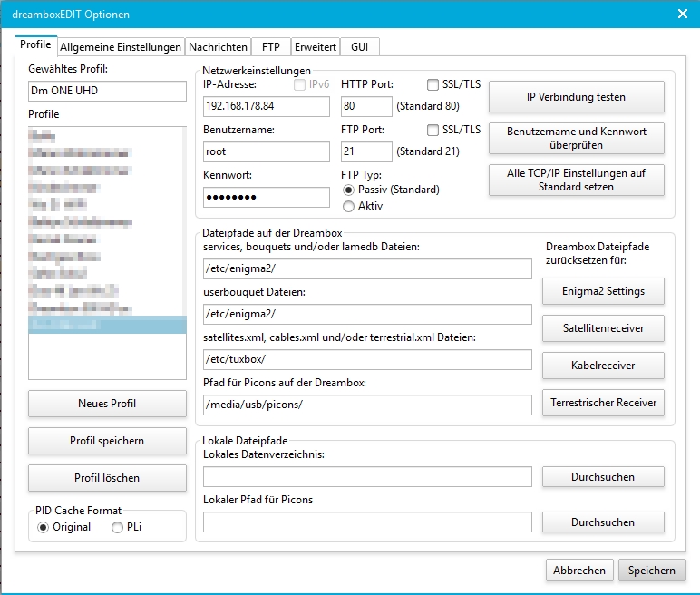Reset paths with Enigma2 Settings button
The width and height of the screenshot is (700, 595).
[x=603, y=291]
